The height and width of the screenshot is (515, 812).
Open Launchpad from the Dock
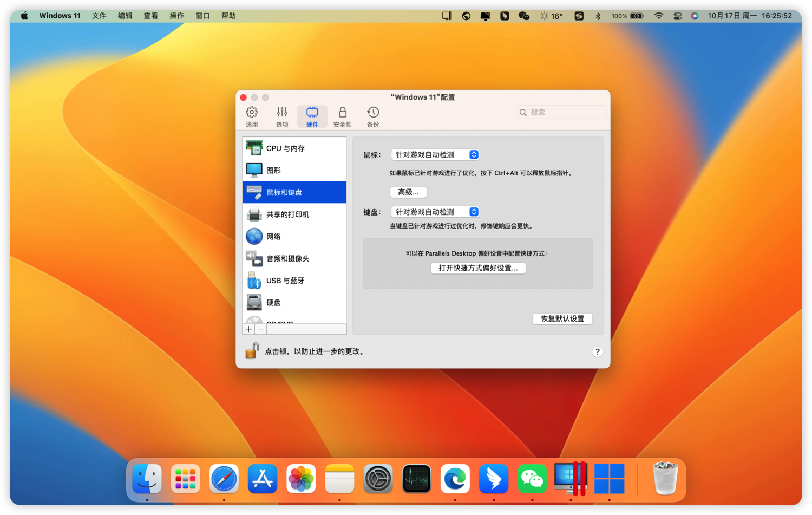[x=185, y=479]
